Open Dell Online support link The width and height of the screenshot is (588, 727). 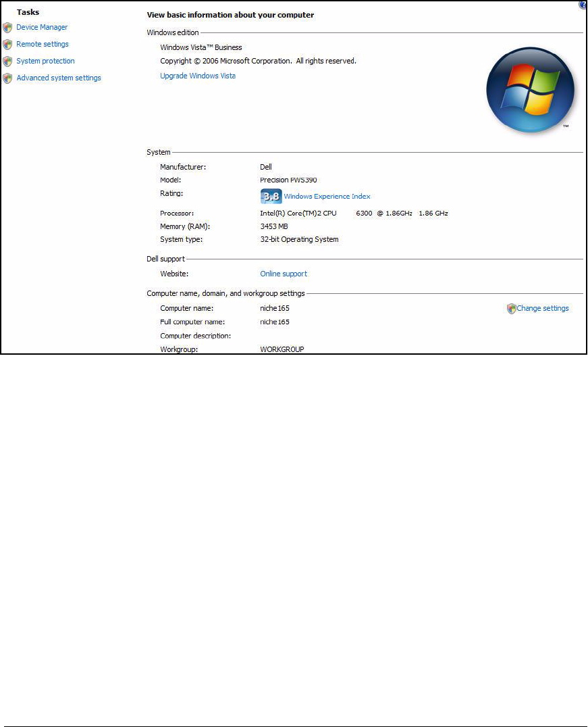[x=283, y=274]
